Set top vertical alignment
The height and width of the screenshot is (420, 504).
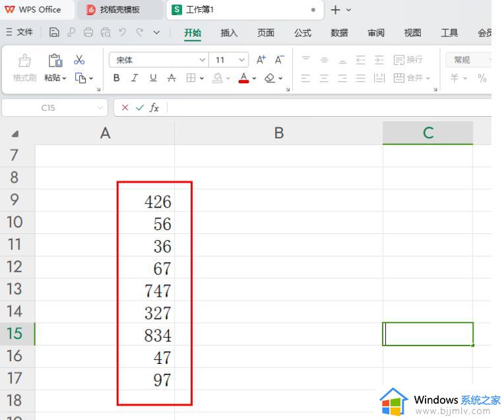[x=305, y=60]
